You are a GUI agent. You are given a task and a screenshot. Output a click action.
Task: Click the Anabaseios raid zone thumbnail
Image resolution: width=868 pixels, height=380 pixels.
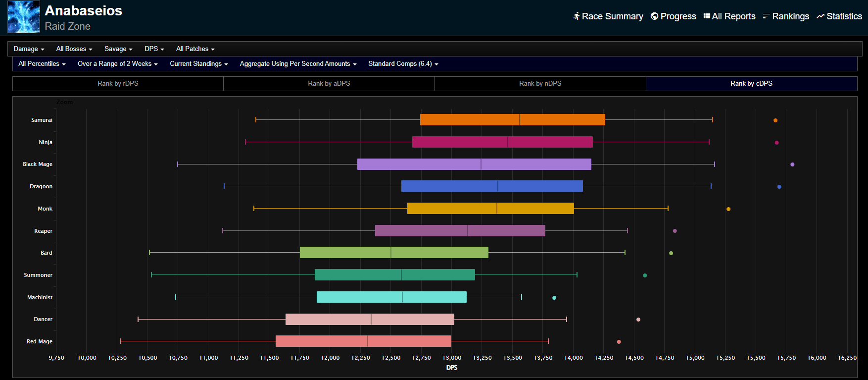pyautogui.click(x=24, y=17)
